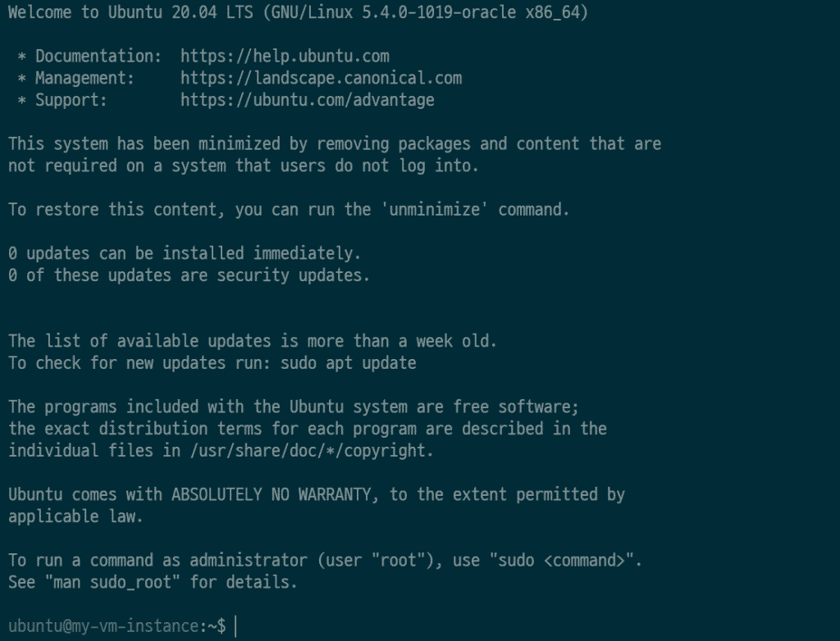The height and width of the screenshot is (641, 840).
Task: Click the /usr/share/doc/*/copyright path
Action: tap(311, 451)
